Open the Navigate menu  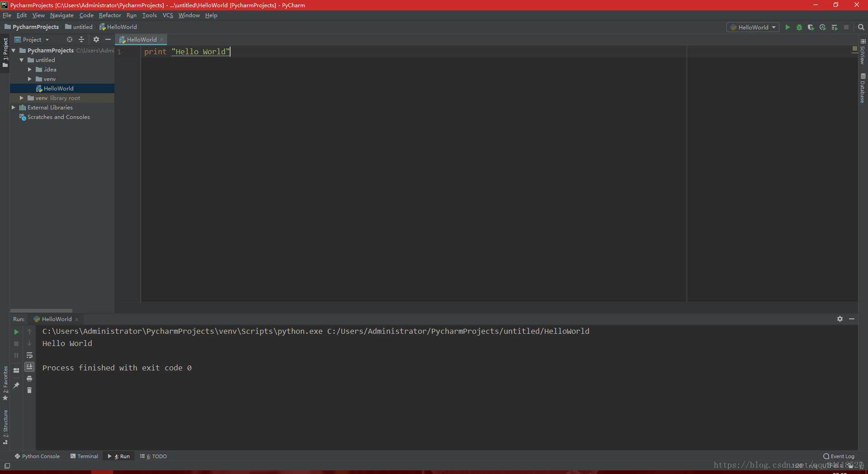[x=61, y=15]
